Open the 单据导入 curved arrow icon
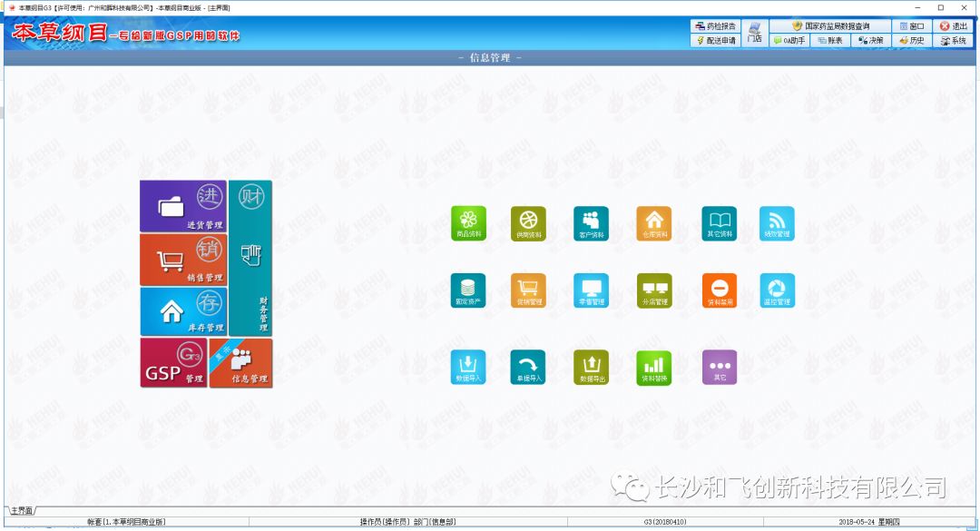The height and width of the screenshot is (531, 980). tap(528, 367)
